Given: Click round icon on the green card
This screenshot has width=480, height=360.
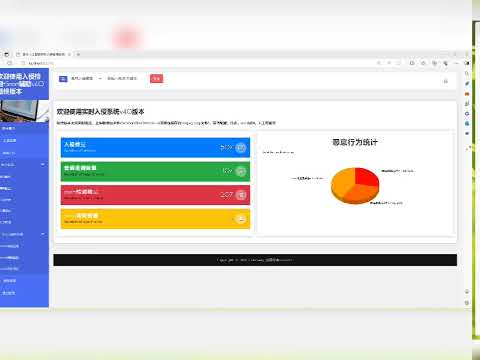Looking at the screenshot, I should pyautogui.click(x=241, y=171).
